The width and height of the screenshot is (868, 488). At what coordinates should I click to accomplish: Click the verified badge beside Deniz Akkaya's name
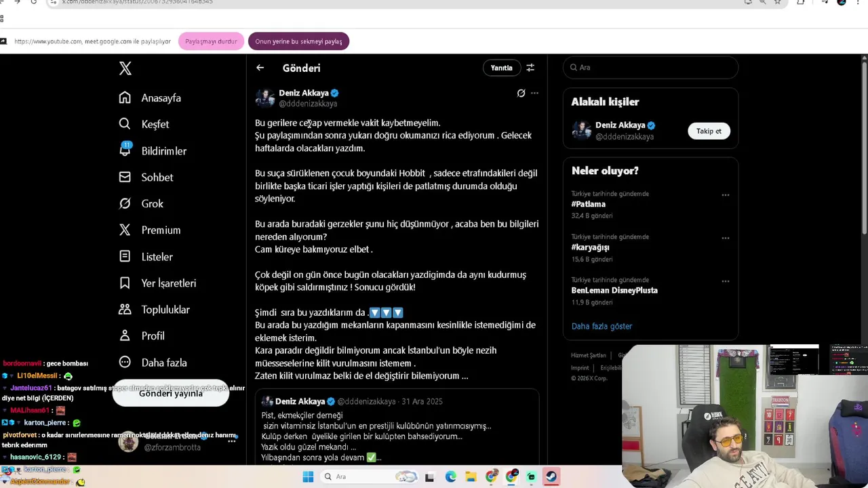point(335,93)
